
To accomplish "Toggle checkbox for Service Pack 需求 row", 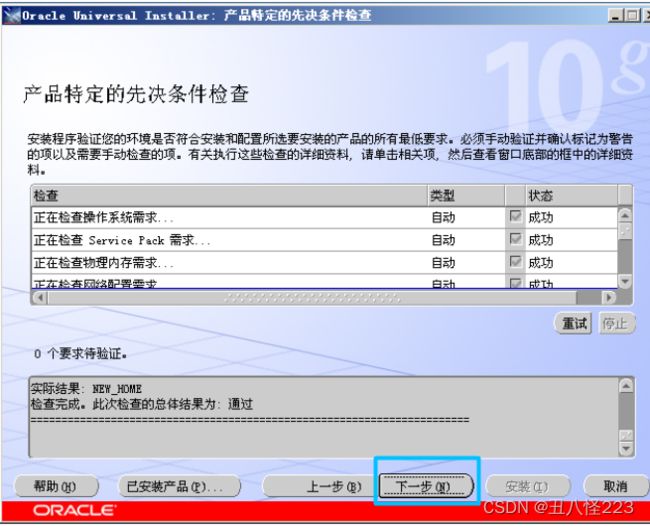I will tap(515, 239).
